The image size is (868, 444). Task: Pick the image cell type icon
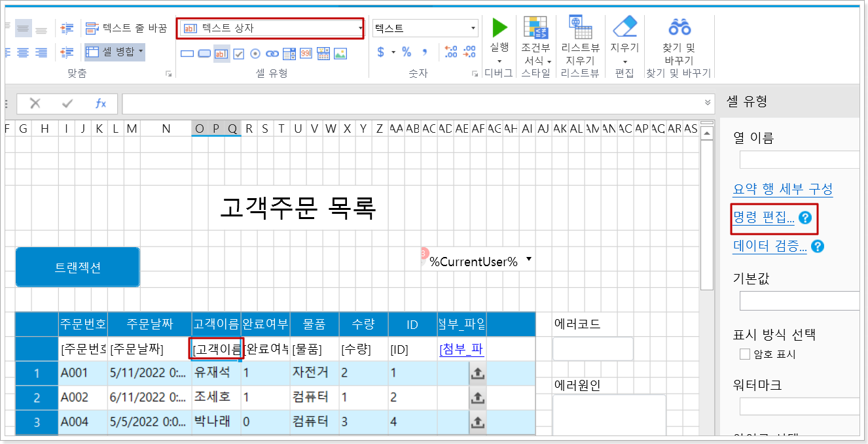340,54
